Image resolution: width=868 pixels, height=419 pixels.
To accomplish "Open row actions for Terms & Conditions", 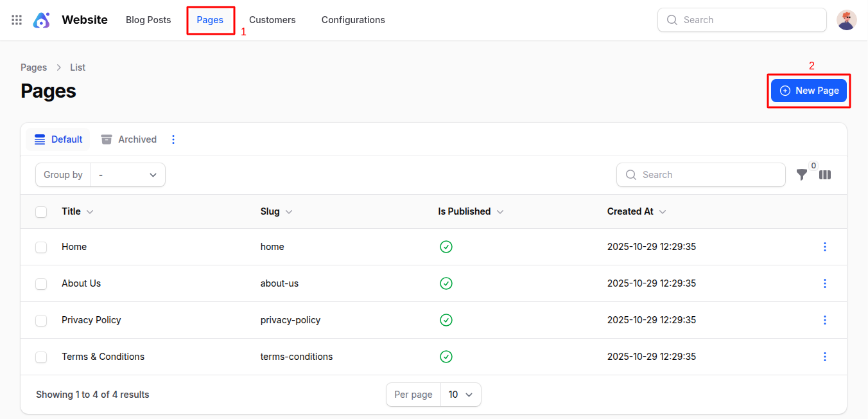I will [x=825, y=357].
